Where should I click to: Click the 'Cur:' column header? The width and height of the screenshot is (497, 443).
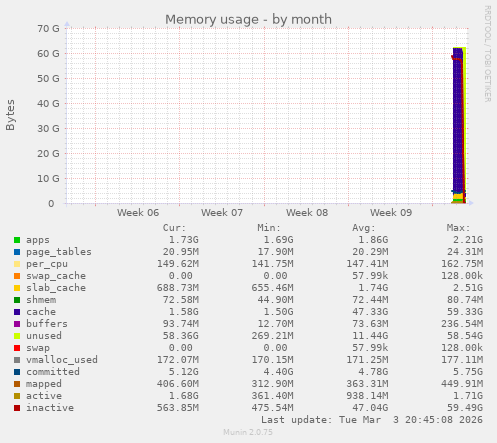tap(174, 228)
